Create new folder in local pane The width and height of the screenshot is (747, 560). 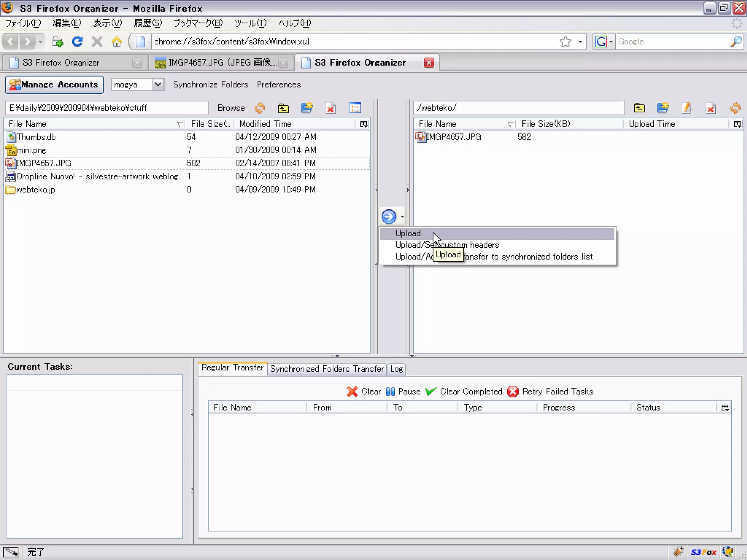[307, 108]
